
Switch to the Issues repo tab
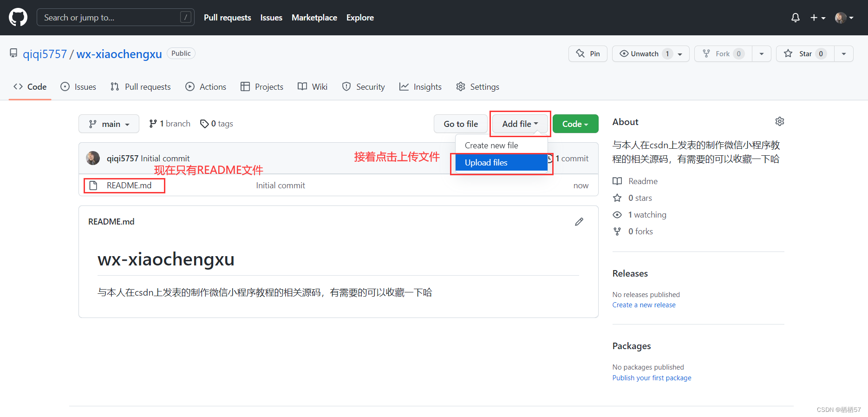(78, 87)
